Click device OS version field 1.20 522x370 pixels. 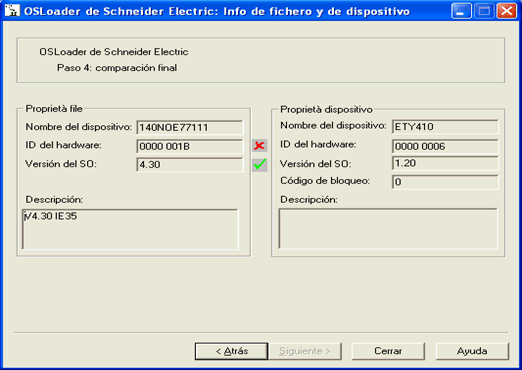[x=445, y=163]
